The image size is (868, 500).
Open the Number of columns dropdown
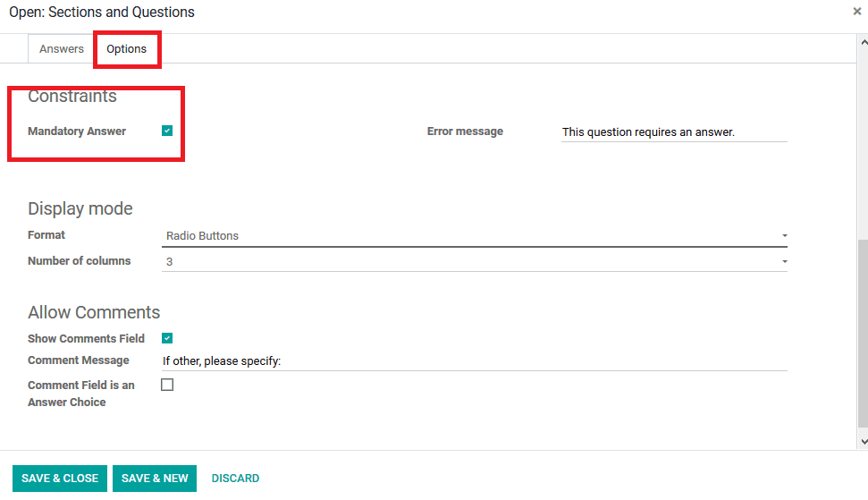tap(475, 261)
